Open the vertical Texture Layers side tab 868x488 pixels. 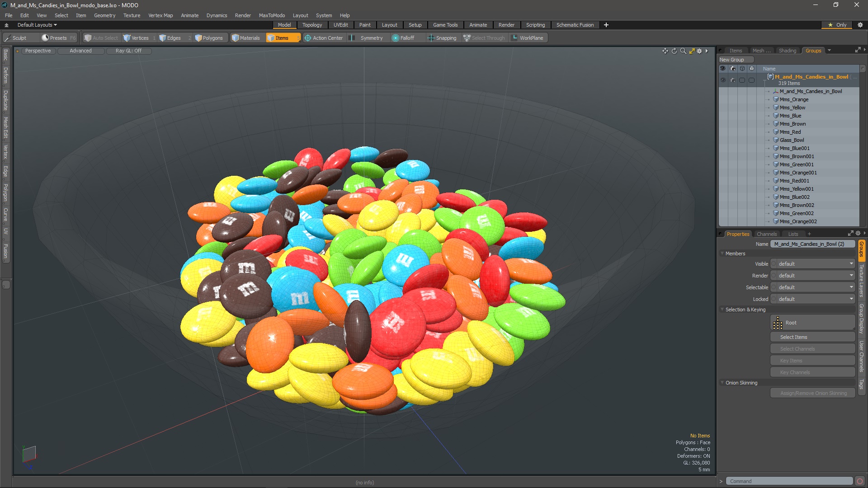pyautogui.click(x=862, y=281)
